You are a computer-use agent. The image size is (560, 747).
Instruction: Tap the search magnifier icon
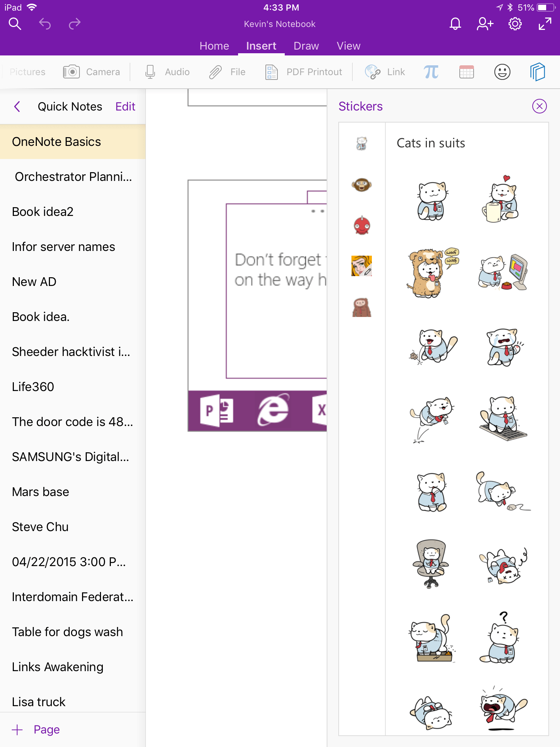(x=15, y=24)
